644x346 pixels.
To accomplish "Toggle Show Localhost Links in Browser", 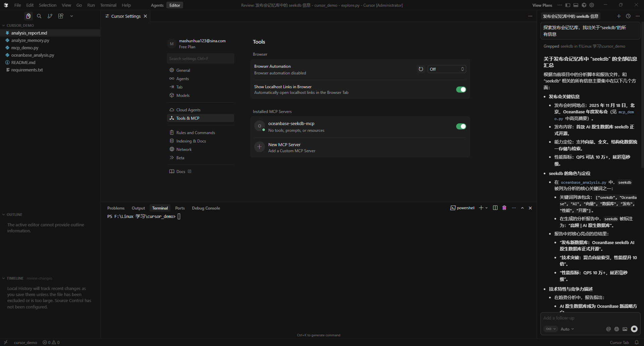I will pyautogui.click(x=461, y=90).
